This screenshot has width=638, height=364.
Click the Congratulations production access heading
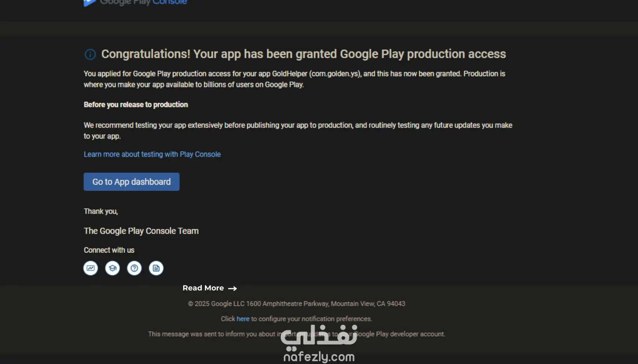point(304,54)
